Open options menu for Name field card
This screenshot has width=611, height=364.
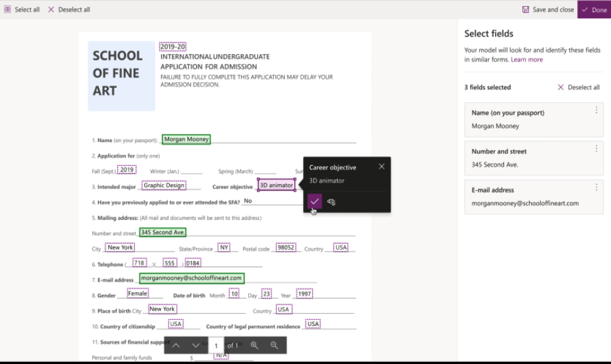click(596, 110)
